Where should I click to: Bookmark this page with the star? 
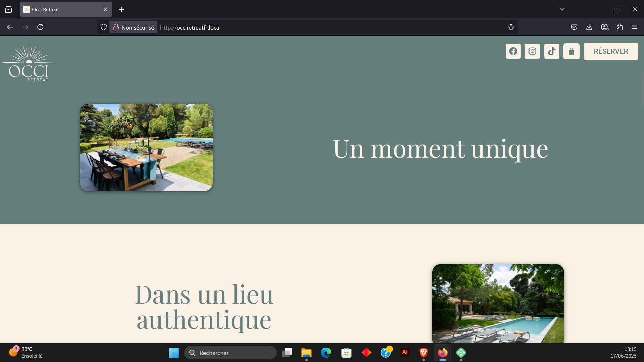click(511, 27)
